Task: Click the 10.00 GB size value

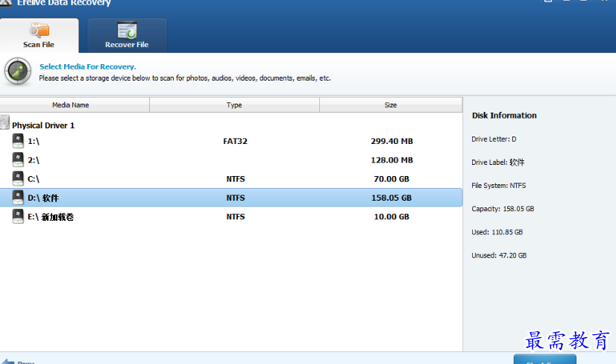Action: coord(392,216)
